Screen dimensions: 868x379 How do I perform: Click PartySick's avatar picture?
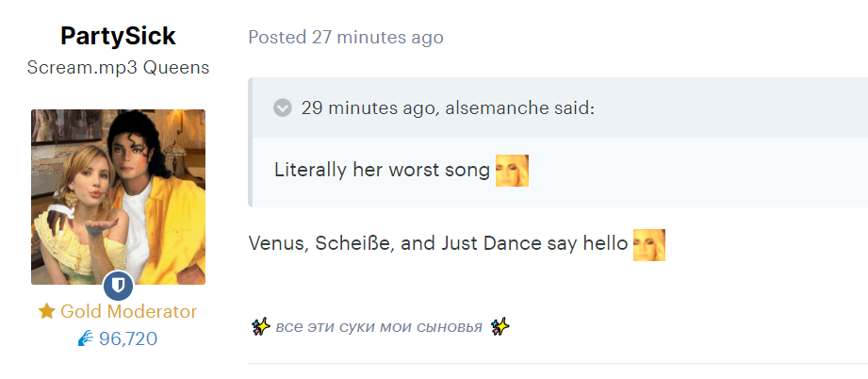(118, 197)
